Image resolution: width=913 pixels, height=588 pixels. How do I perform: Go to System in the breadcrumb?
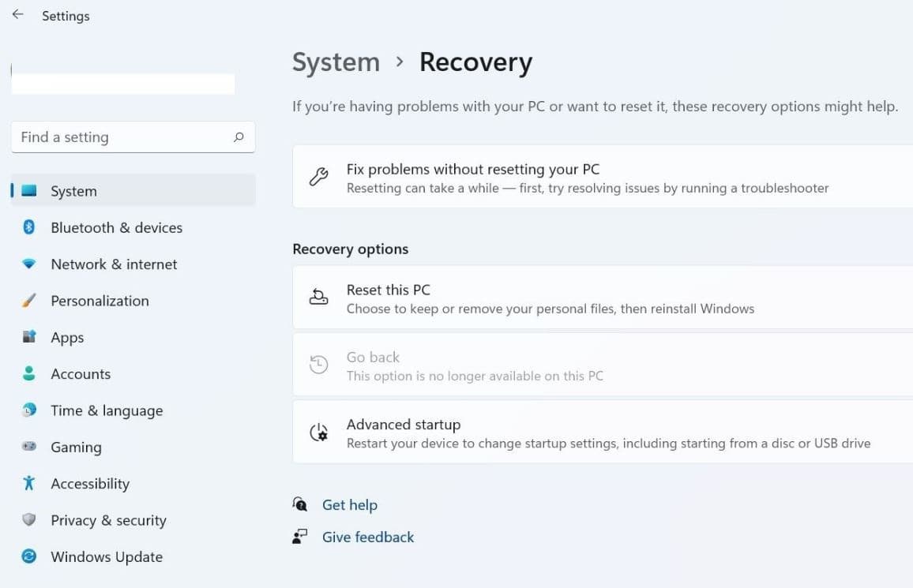pyautogui.click(x=336, y=62)
